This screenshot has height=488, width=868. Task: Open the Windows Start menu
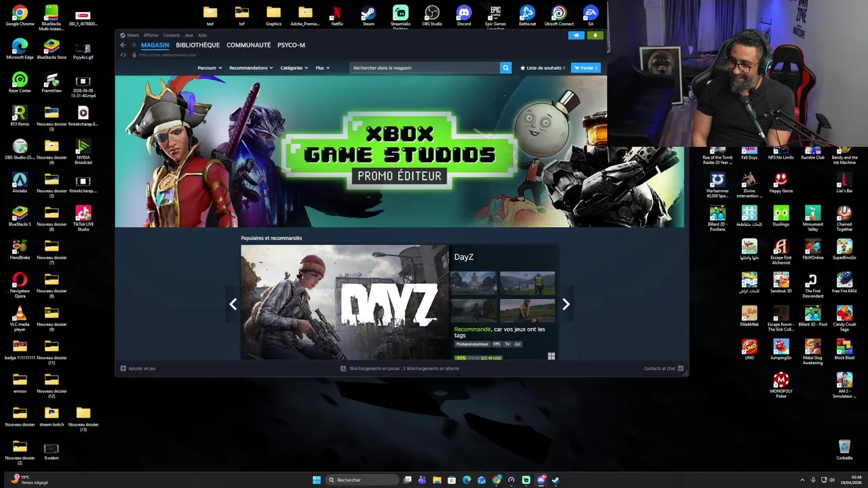317,480
